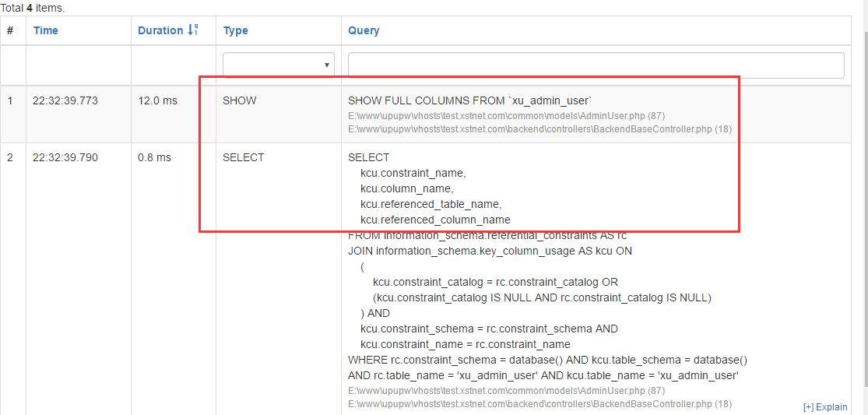
Task: Expand the [+] Explain link
Action: (825, 406)
